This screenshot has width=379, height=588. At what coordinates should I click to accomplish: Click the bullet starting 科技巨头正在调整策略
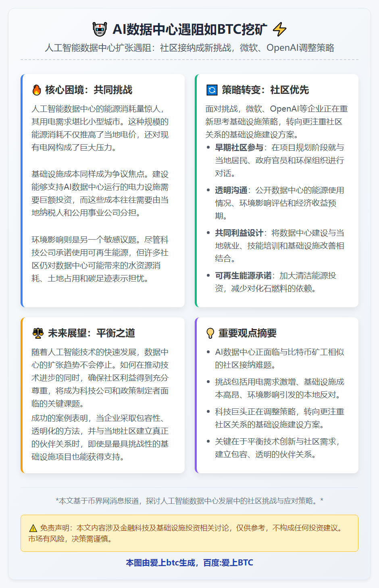point(279,418)
